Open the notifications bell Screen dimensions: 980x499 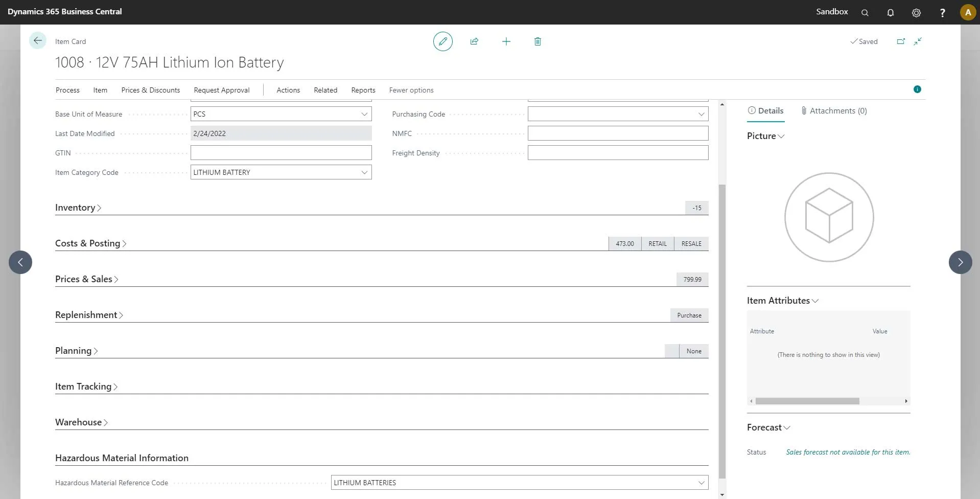890,12
